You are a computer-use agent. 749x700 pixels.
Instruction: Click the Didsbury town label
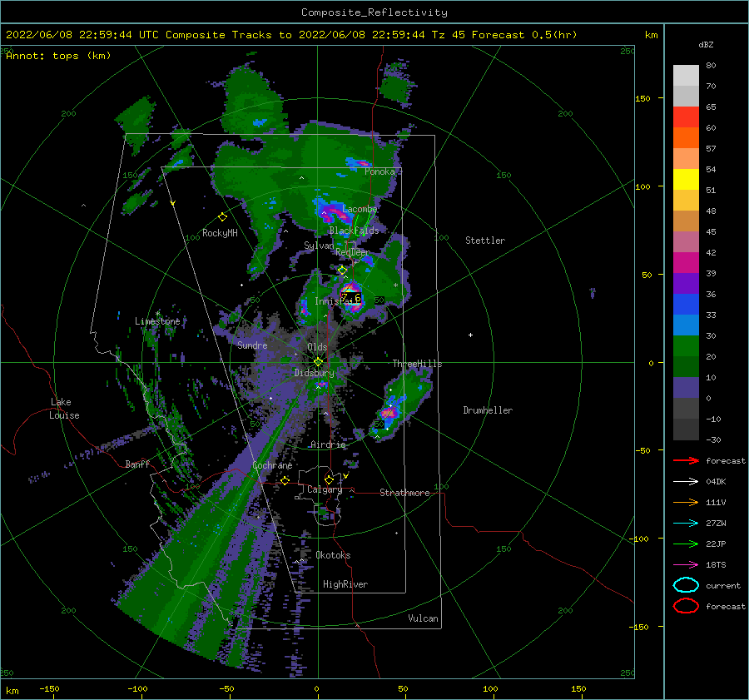coord(314,373)
